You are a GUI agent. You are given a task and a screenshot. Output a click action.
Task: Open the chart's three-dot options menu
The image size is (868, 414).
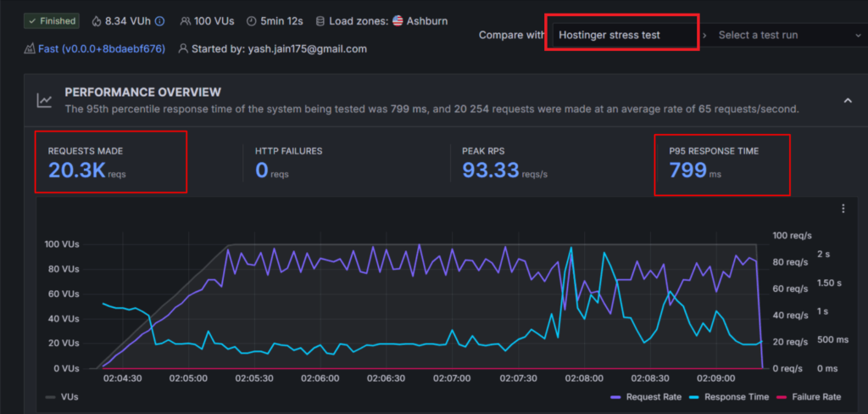click(843, 209)
